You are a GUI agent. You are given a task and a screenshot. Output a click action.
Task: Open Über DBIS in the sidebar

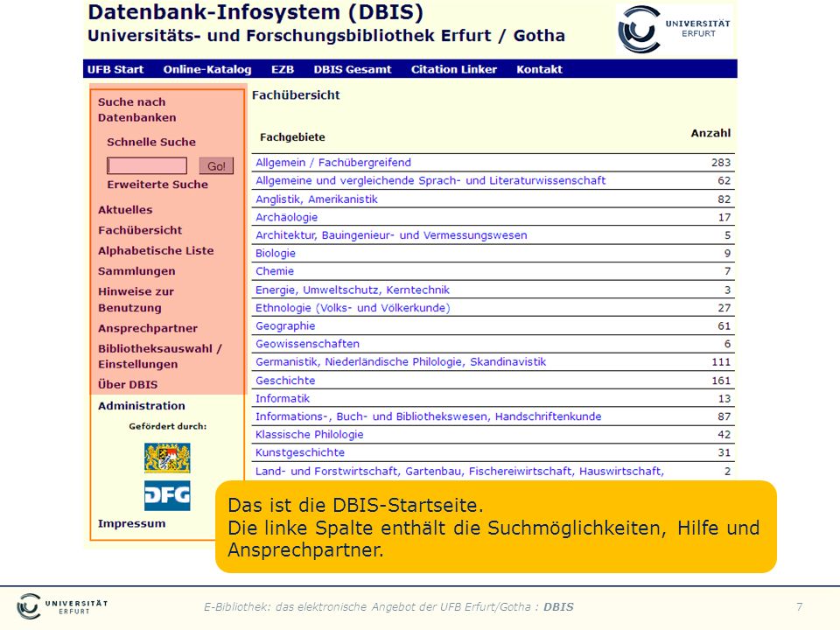(128, 384)
